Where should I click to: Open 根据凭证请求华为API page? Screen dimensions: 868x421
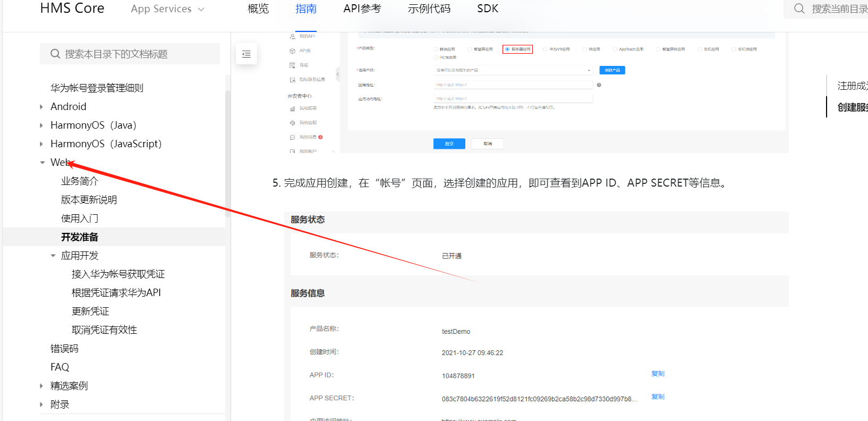point(116,292)
